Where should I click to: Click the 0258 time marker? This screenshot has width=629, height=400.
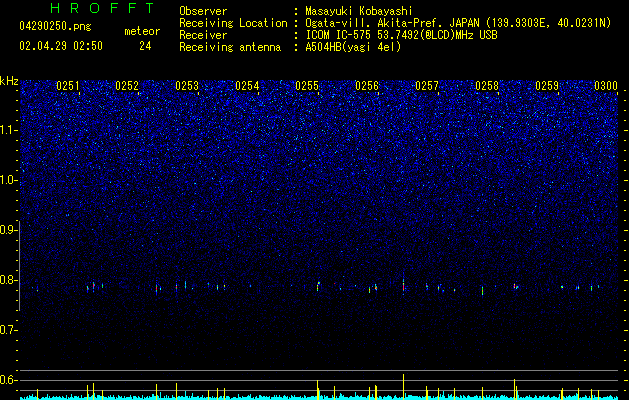[487, 86]
